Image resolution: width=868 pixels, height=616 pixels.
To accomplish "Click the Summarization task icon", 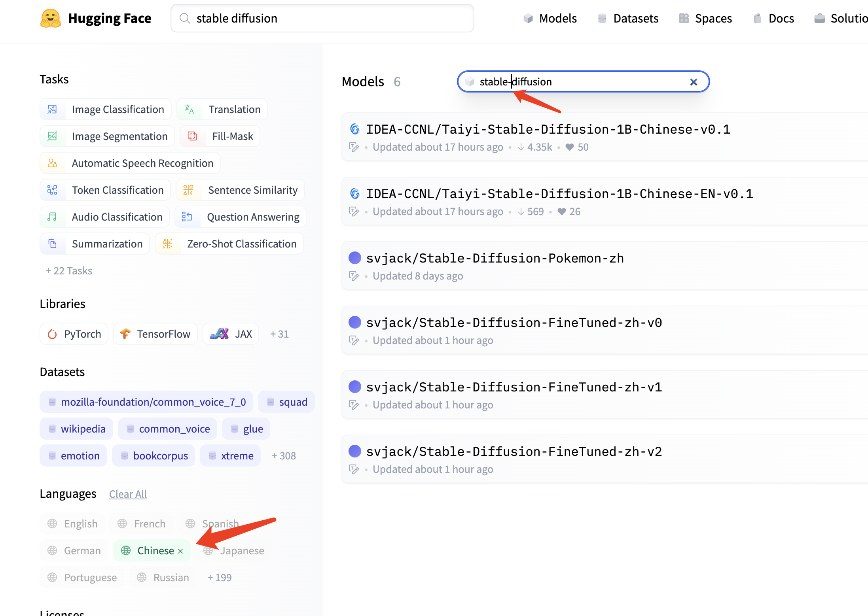I will 52,244.
